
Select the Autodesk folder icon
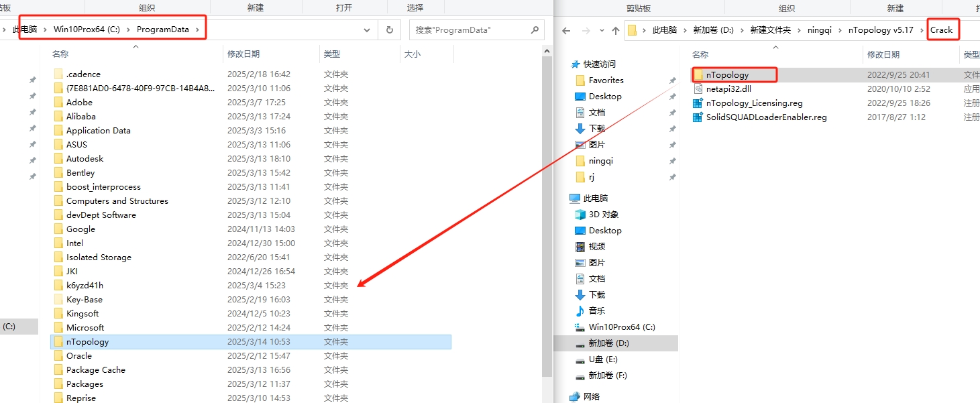58,158
